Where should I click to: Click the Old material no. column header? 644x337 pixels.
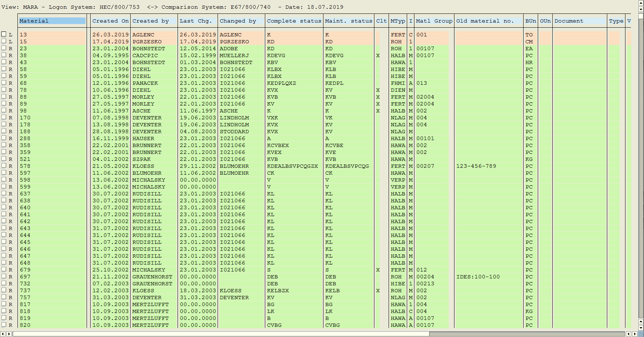click(x=485, y=21)
